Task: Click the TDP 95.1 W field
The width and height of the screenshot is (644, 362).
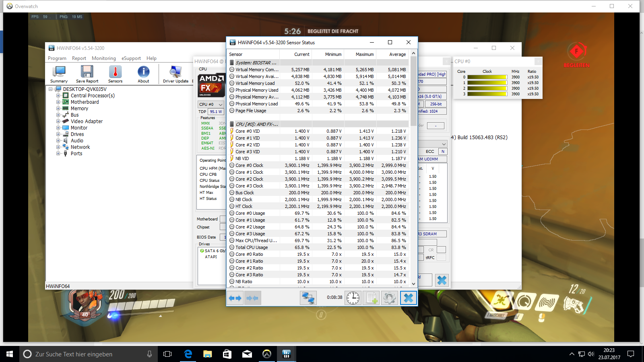Action: tap(216, 112)
